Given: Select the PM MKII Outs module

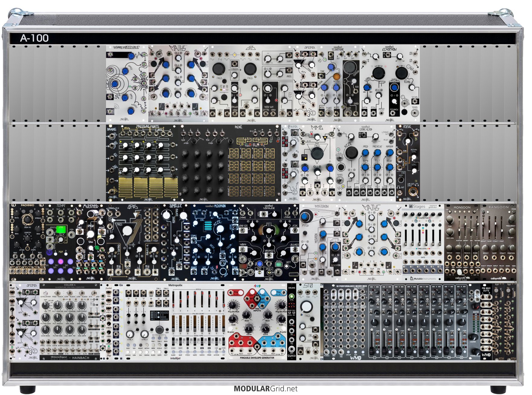Looking at the screenshot, I should (x=486, y=322).
